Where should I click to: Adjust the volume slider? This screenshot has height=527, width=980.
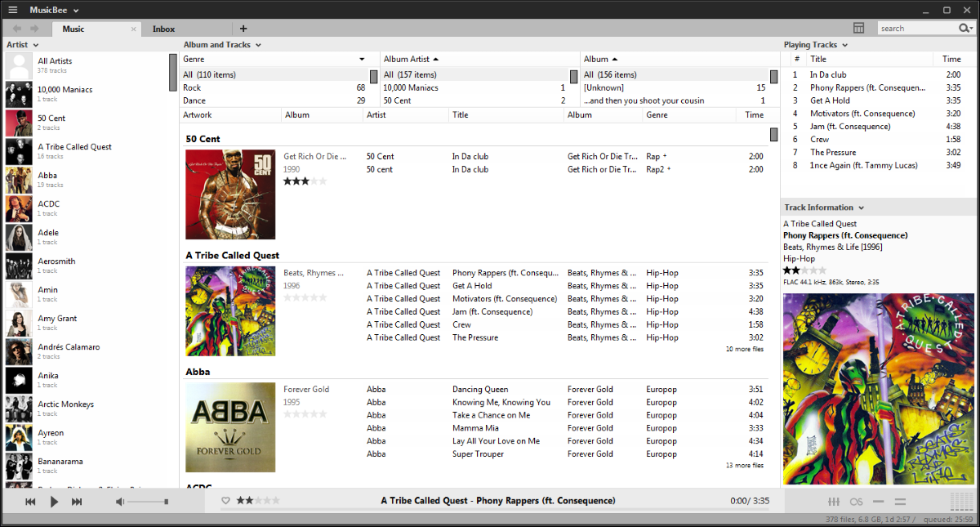148,502
